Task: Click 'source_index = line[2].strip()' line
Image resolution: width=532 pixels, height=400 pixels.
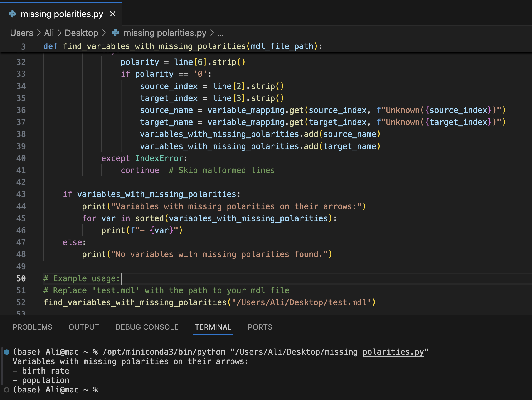Action: click(212, 86)
